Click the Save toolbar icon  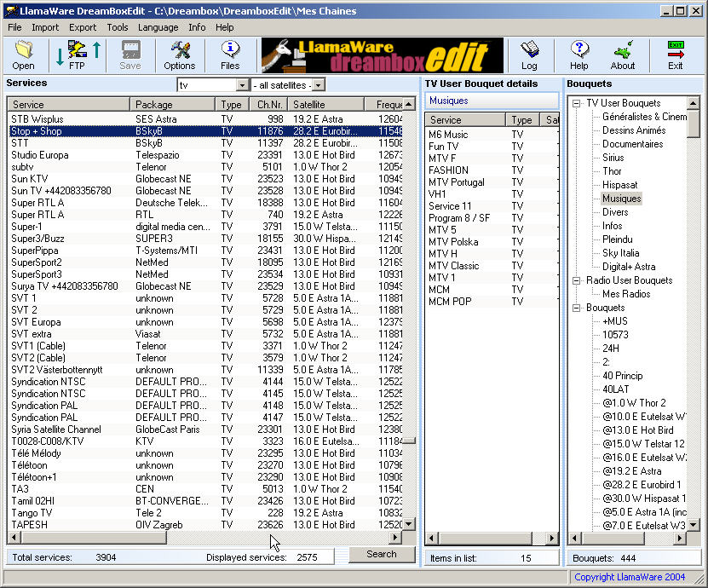tap(130, 55)
